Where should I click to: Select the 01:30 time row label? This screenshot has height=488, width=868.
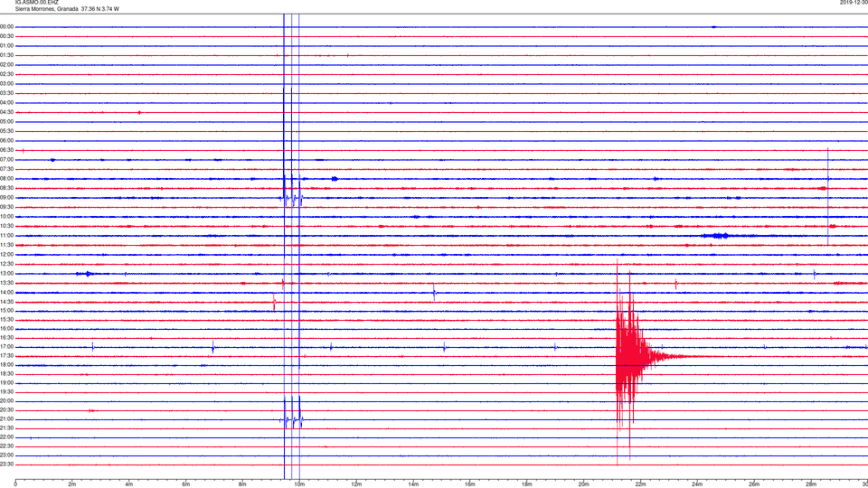click(6, 55)
